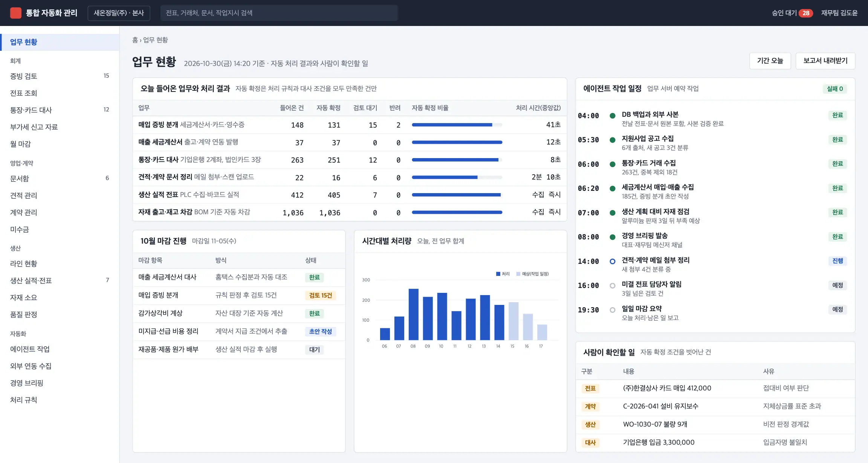Screen dimensions: 868x463
Task: Open 미수금 sidebar item
Action: tap(60, 229)
